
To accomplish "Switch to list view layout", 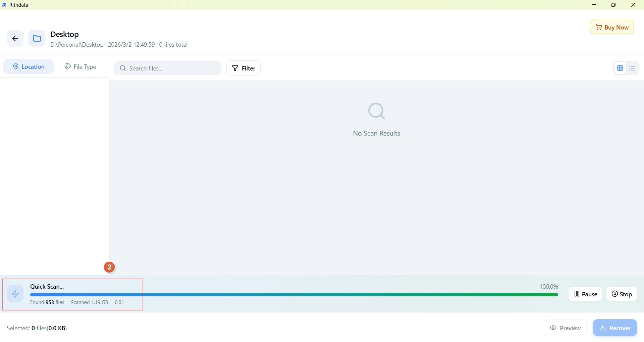I will pyautogui.click(x=632, y=68).
